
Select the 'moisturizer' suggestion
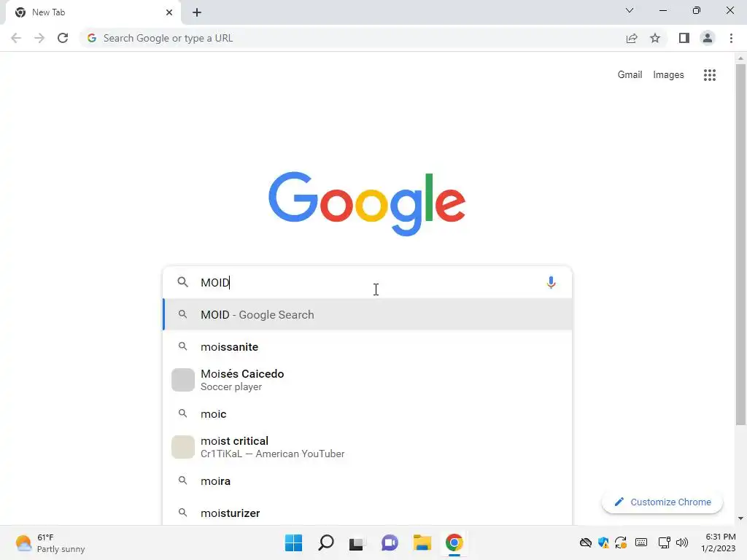coord(368,513)
